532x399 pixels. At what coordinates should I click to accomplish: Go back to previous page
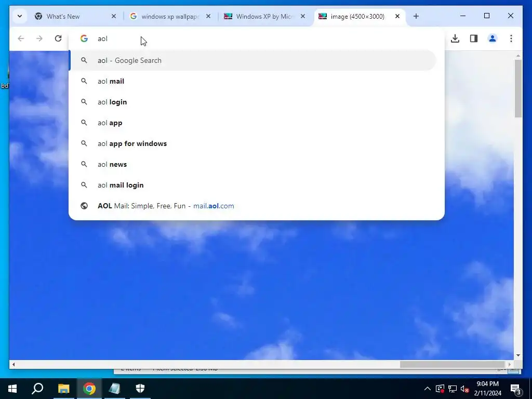pyautogui.click(x=21, y=38)
